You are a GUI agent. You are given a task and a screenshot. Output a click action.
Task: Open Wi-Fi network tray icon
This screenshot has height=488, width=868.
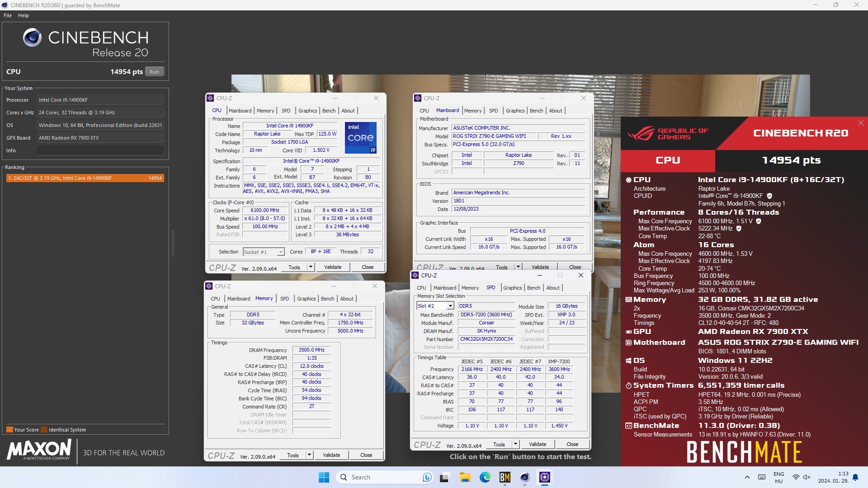pos(796,477)
